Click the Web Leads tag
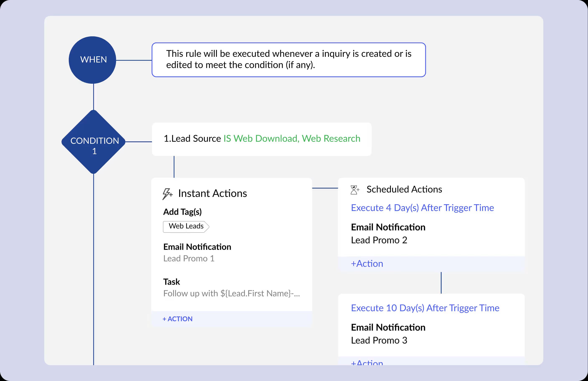Screen dimensions: 588x381 click(x=186, y=227)
